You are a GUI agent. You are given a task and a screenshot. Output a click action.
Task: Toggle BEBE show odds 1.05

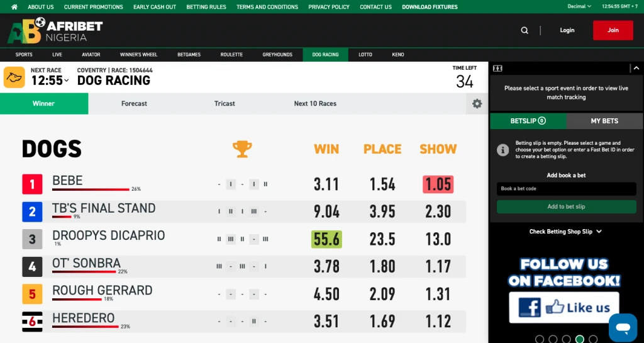438,184
